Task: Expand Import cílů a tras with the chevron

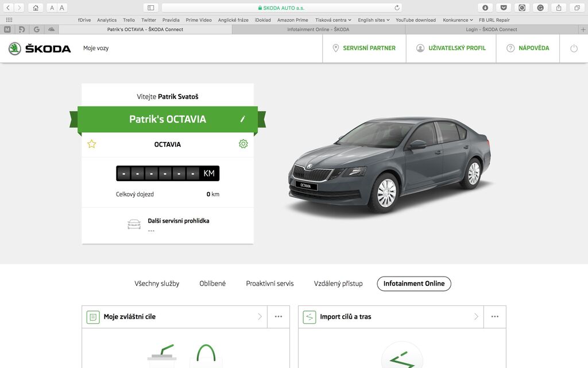Action: 475,316
